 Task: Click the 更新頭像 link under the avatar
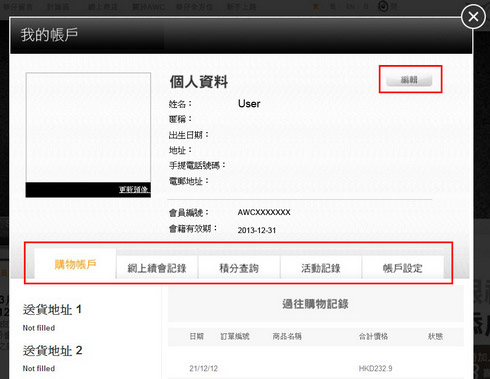click(134, 189)
